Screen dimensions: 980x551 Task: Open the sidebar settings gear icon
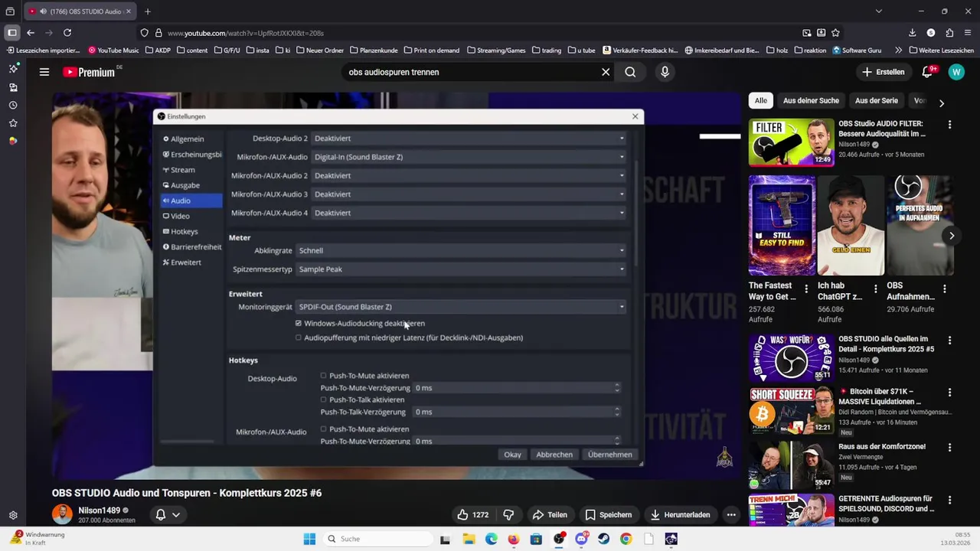(13, 516)
